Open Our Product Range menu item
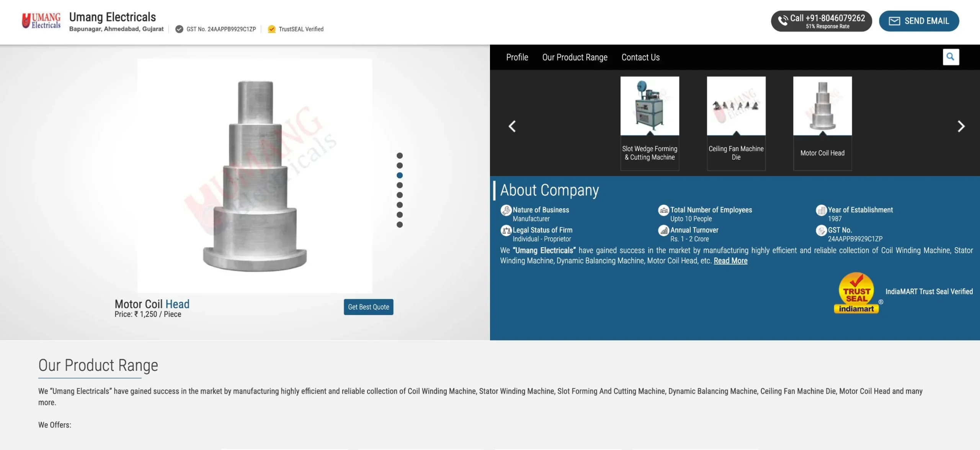This screenshot has width=980, height=450. (x=575, y=57)
